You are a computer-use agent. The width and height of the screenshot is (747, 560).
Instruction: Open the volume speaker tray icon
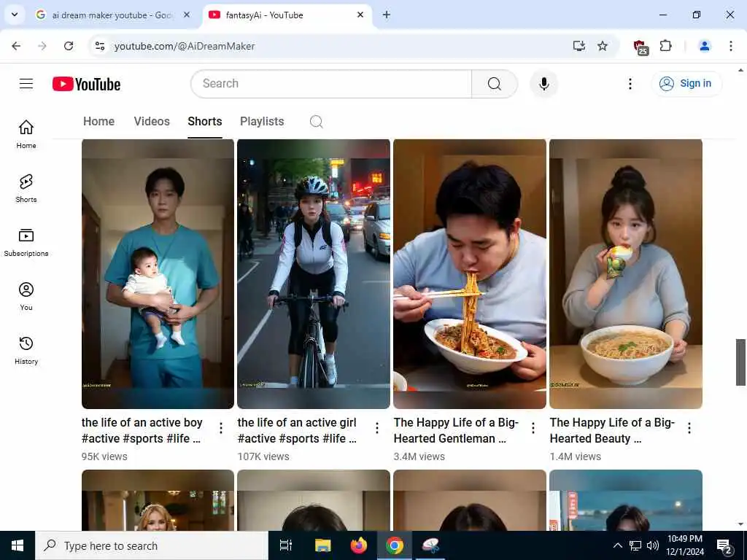(x=653, y=545)
